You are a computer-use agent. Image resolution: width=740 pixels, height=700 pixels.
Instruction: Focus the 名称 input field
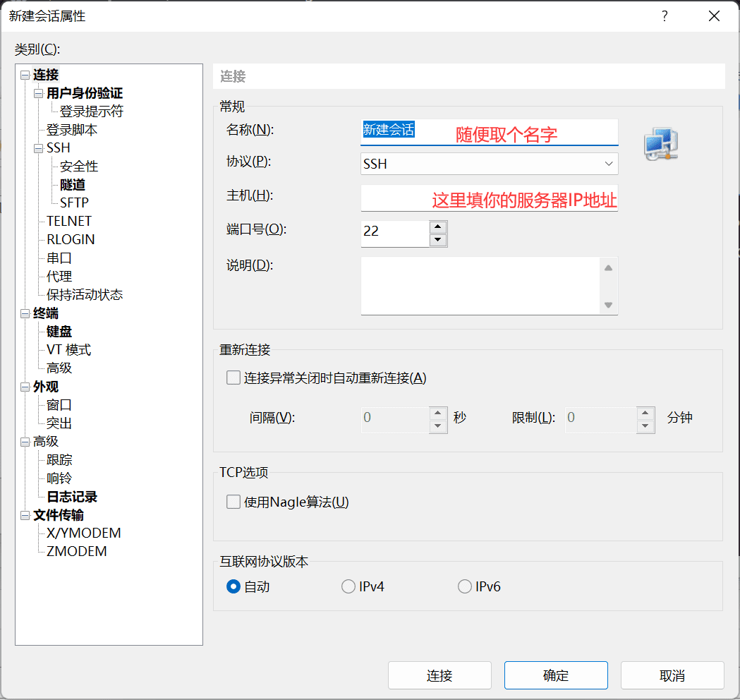point(490,132)
